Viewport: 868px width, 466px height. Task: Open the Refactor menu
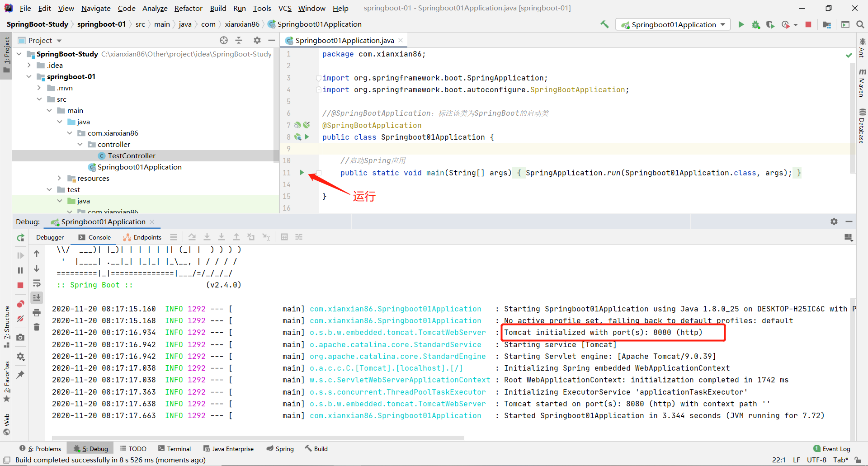[189, 8]
